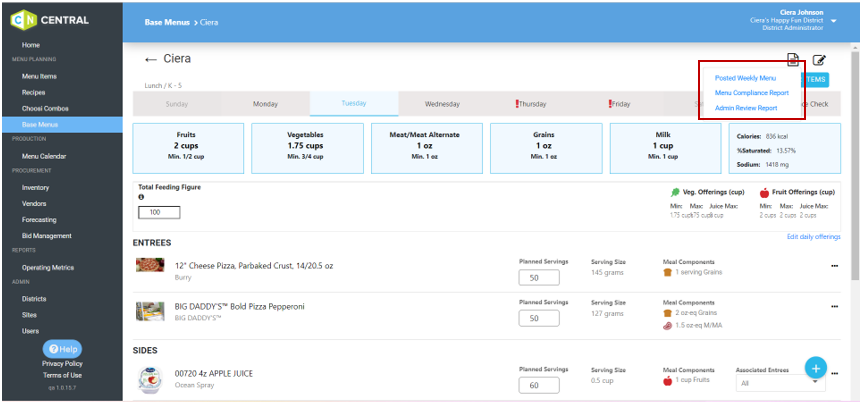This screenshot has width=866, height=406.
Task: Expand the Ciera Johnson user dropdown
Action: [x=833, y=21]
